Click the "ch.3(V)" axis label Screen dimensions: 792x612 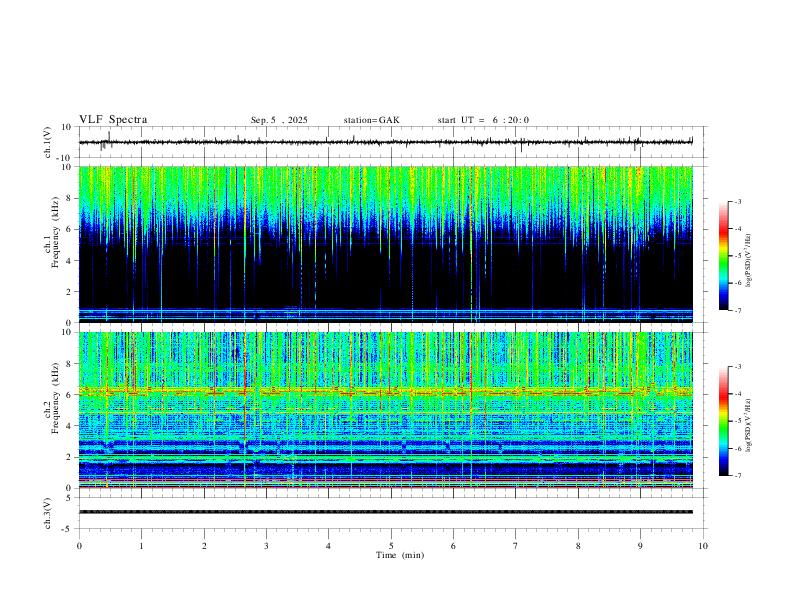coord(48,513)
